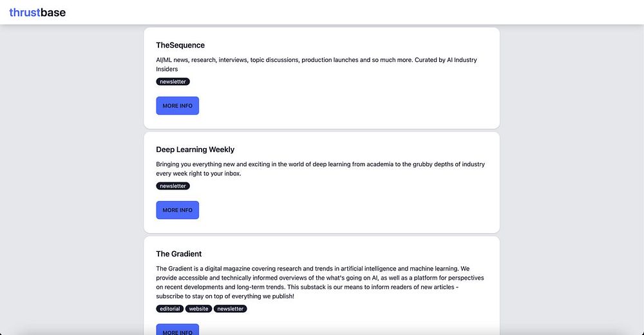Click empty area of the white header bar
This screenshot has height=335, width=644.
pos(353,12)
